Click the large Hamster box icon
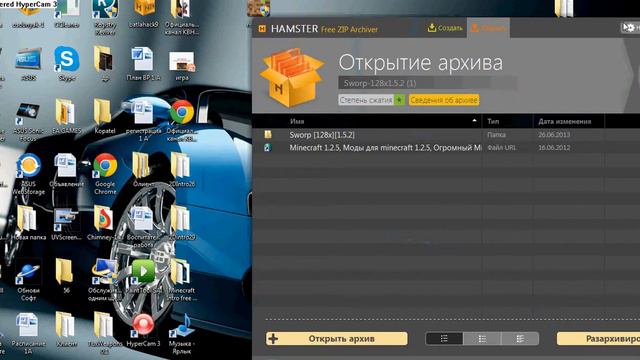 (x=291, y=78)
